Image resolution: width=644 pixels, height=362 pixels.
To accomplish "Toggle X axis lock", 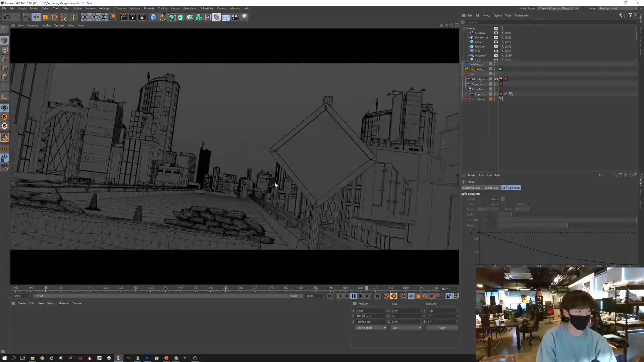I will tap(85, 17).
